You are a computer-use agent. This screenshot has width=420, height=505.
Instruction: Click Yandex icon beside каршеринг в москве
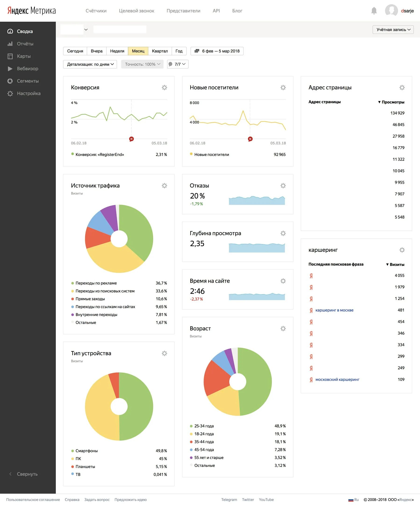(311, 310)
